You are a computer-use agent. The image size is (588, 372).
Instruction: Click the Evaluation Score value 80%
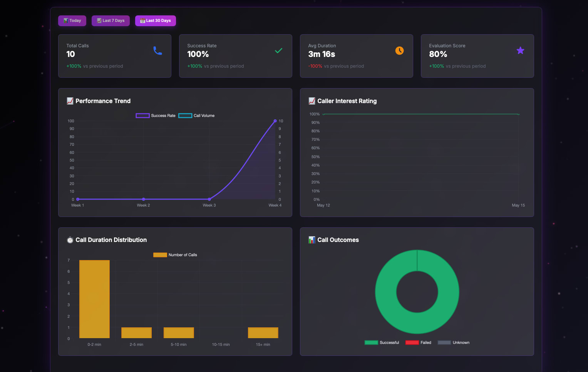pos(438,55)
